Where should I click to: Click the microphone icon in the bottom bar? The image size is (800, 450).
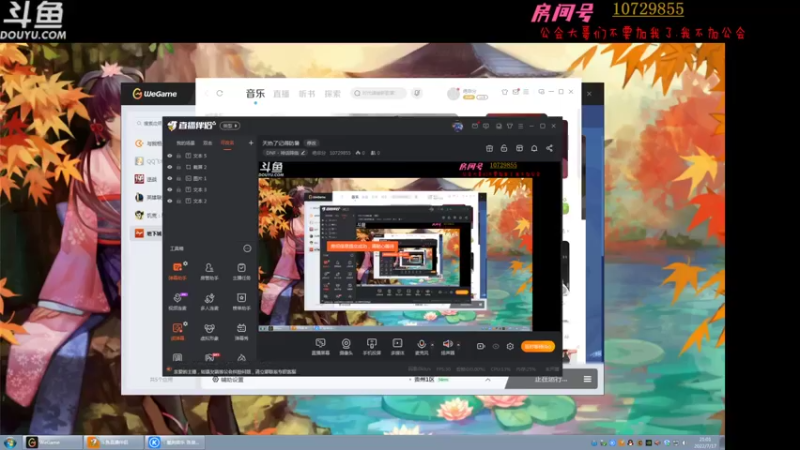(421, 345)
